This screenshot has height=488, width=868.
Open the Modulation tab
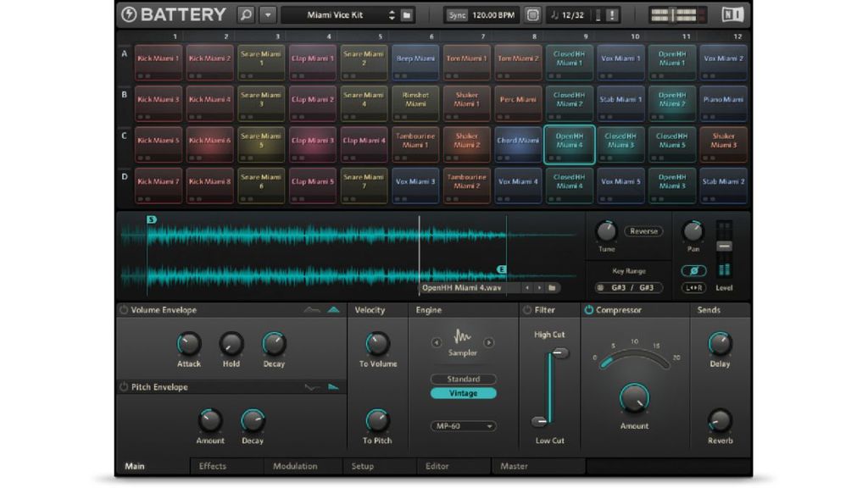(x=294, y=465)
